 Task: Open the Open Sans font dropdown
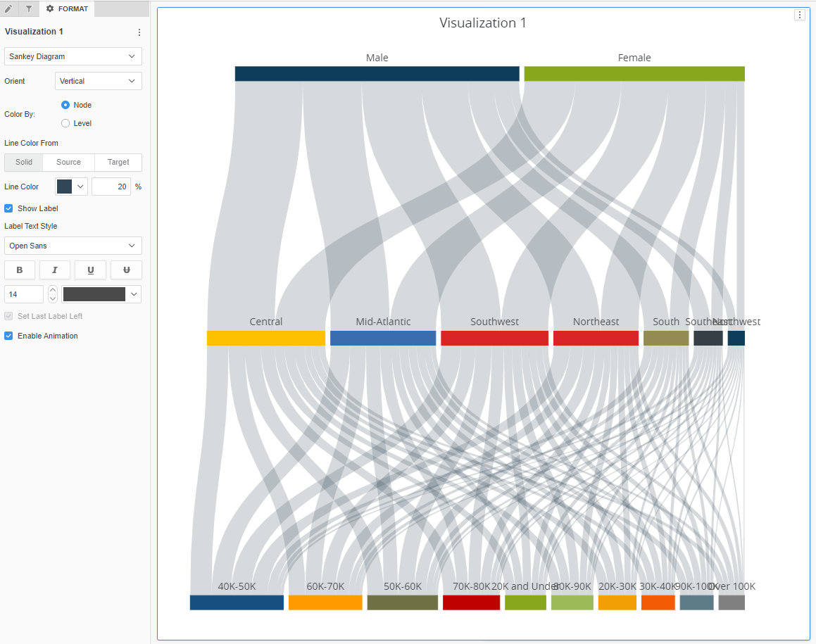coord(73,246)
